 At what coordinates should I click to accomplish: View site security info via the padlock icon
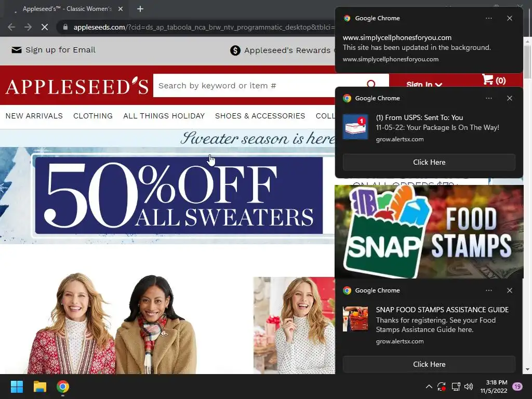click(65, 27)
